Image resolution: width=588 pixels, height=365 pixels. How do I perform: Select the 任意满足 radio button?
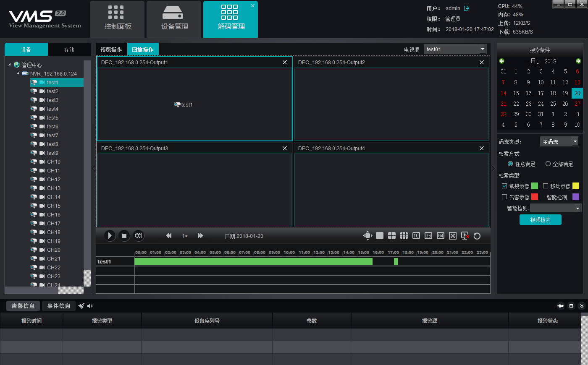(510, 164)
